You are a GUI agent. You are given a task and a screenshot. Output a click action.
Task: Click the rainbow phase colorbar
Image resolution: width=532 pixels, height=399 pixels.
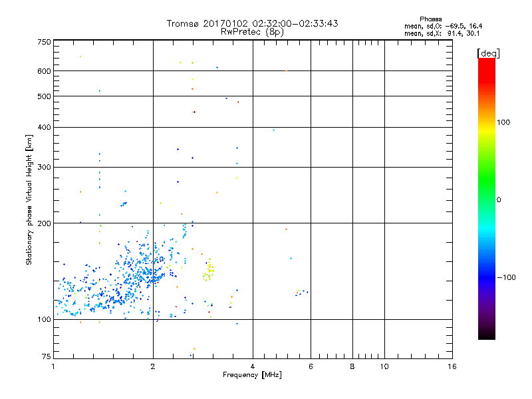pos(487,199)
